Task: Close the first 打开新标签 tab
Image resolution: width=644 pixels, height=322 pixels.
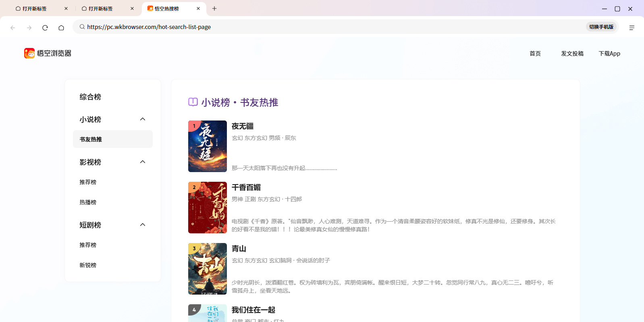Action: [66, 8]
